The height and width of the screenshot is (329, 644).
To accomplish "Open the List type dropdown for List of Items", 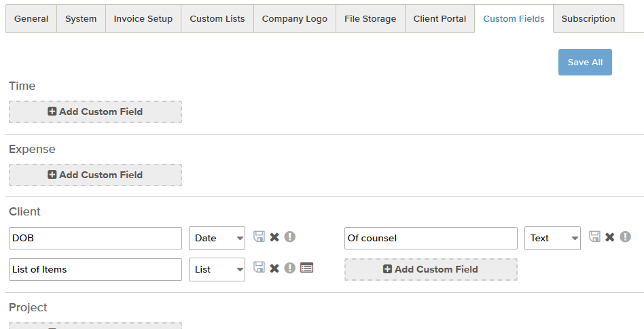I will click(x=217, y=269).
